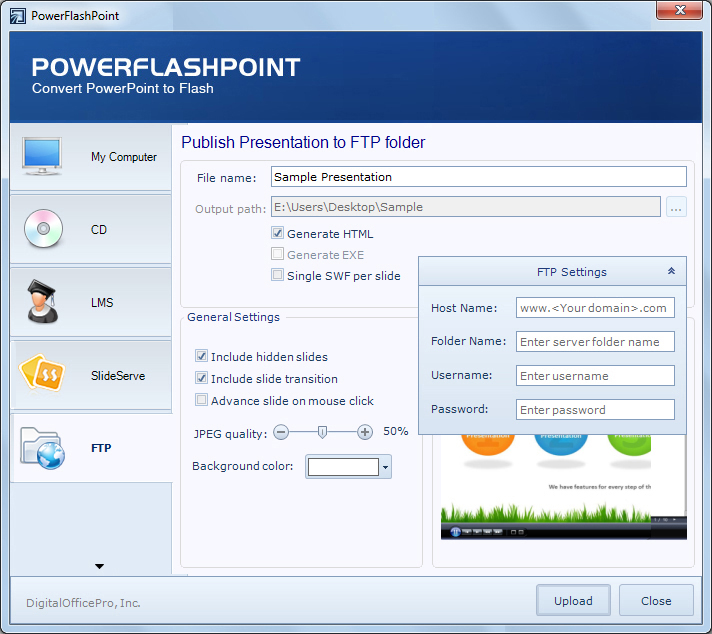The image size is (712, 634).
Task: Click the 50% JPEG quality value
Action: 396,431
